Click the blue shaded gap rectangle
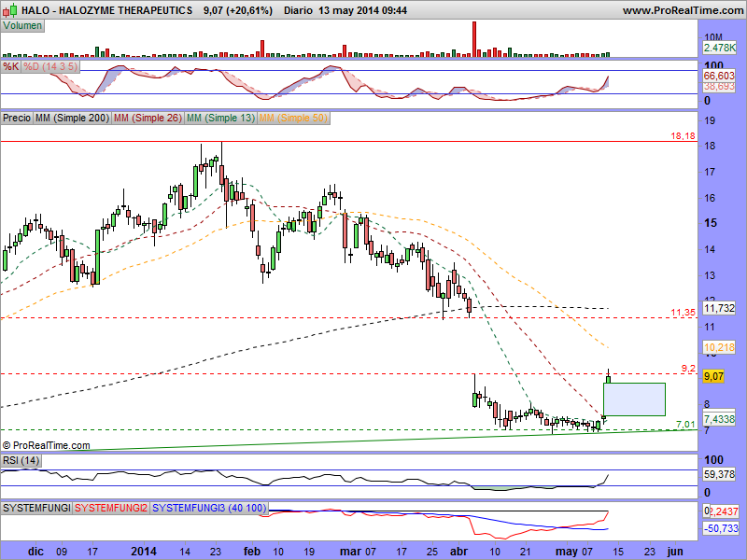 coord(634,399)
